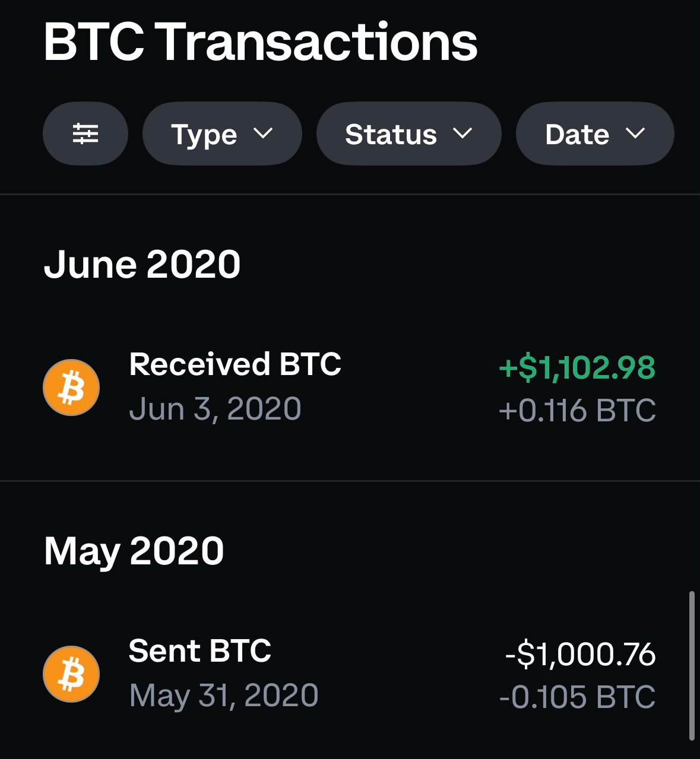Click the Bitcoin icon beside Sent BTC
Image resolution: width=700 pixels, height=759 pixels.
click(x=71, y=674)
